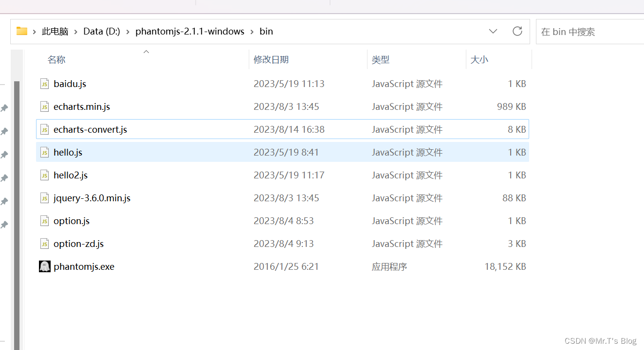Click size 3 KB of option-zd.js
644x350 pixels.
[x=517, y=244]
